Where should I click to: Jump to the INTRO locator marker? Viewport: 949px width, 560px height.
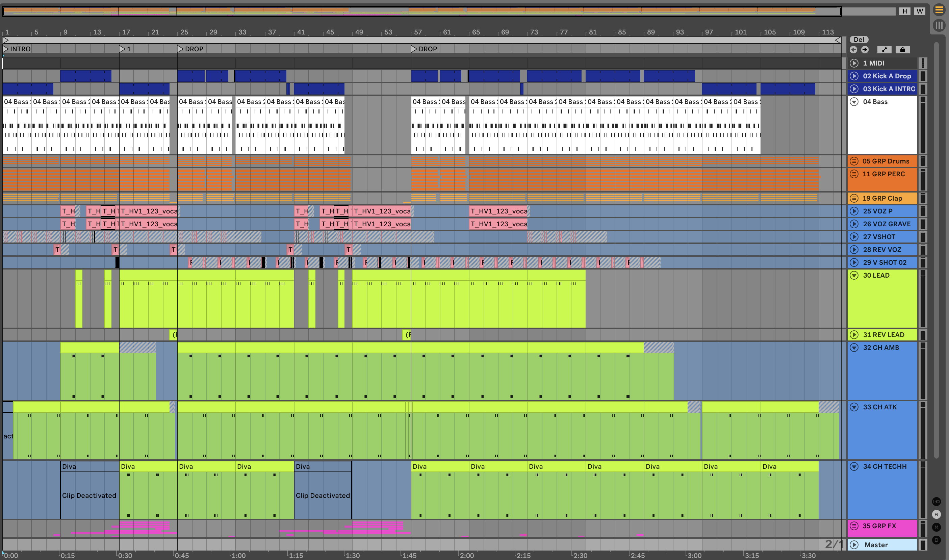tap(6, 49)
